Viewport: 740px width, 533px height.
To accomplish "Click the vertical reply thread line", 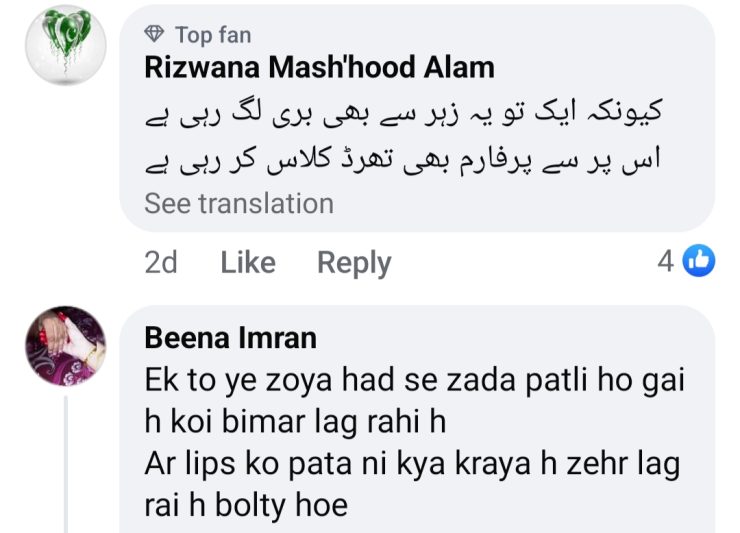I will point(66,462).
